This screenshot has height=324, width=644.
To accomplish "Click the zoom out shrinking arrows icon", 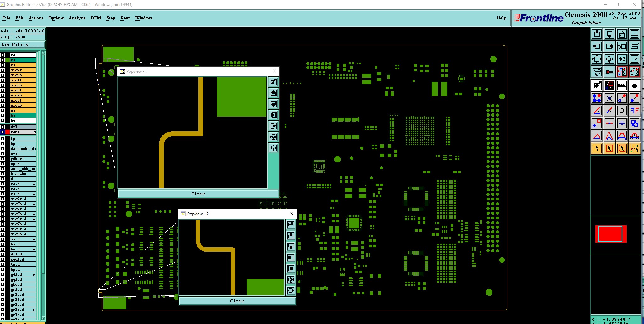I will tap(609, 59).
